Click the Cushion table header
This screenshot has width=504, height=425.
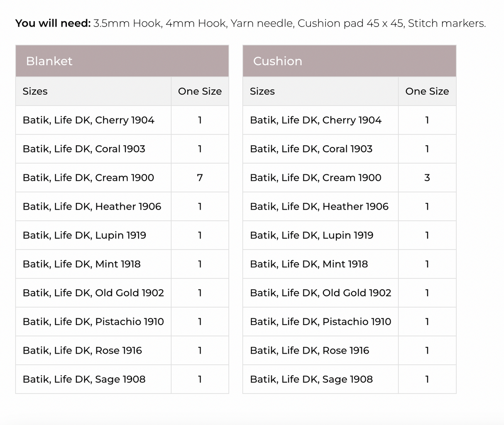277,61
